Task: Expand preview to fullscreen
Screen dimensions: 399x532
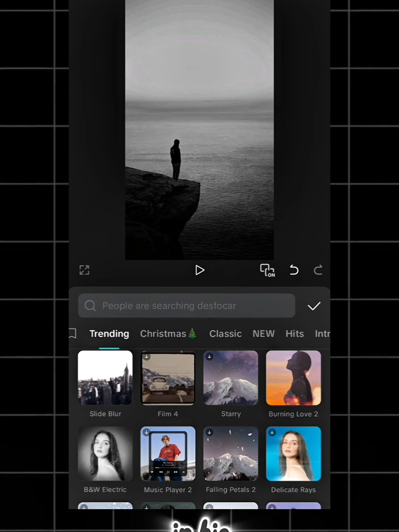Action: coord(84,270)
